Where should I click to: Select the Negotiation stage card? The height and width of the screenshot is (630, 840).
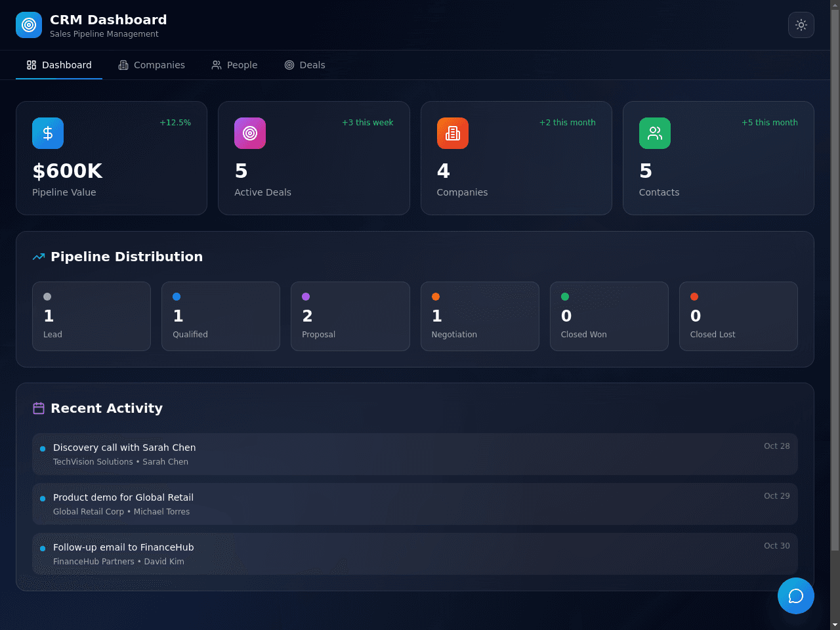point(480,316)
